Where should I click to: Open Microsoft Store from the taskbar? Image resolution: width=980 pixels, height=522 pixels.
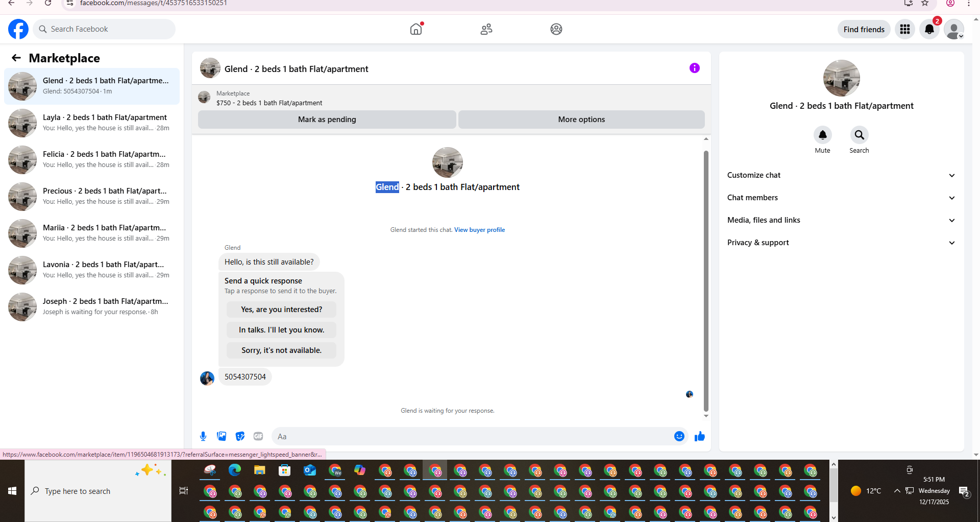(285, 470)
